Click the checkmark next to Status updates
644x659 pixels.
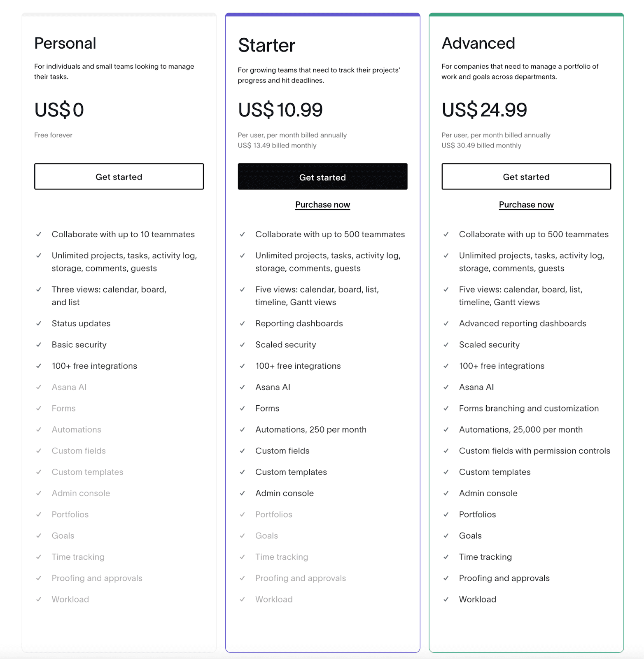(x=39, y=323)
